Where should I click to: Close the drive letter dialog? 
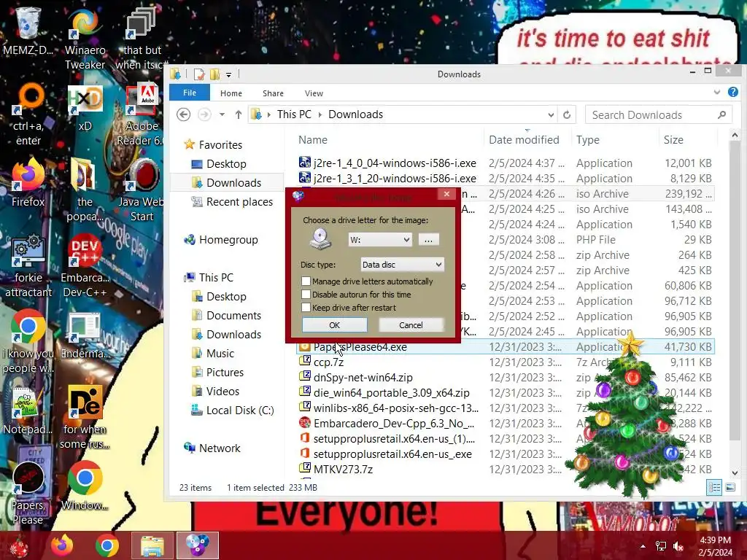pos(446,194)
